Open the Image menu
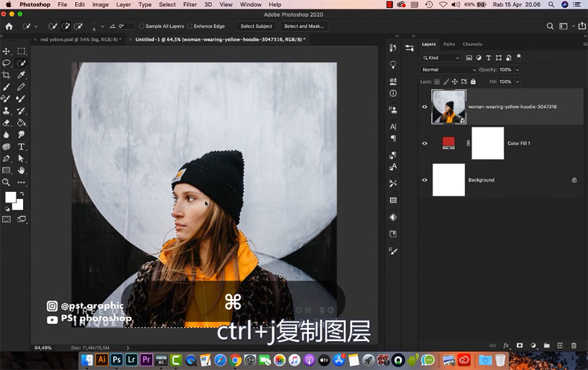Viewport: 588px width, 370px height. pos(101,5)
